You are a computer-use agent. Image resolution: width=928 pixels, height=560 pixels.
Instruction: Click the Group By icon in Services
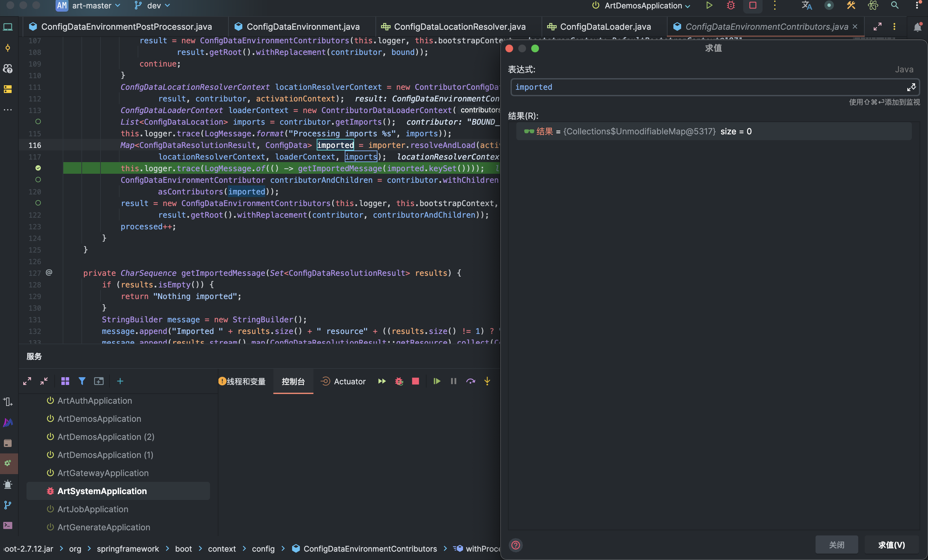tap(65, 381)
